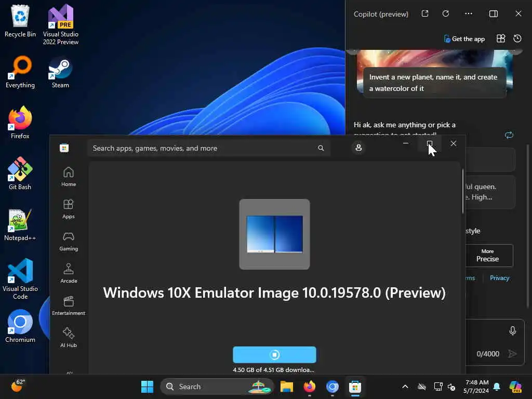Click the Store page vertical scrollbar

coord(463,192)
